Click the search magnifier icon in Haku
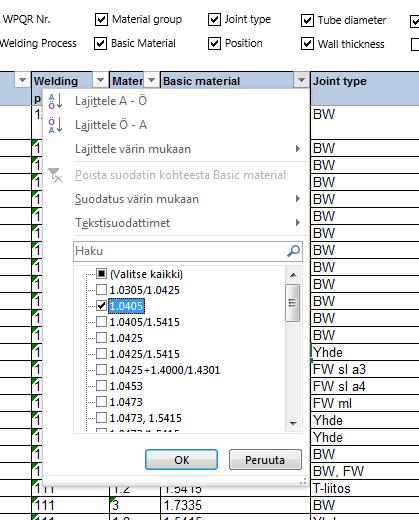Image resolution: width=419 pixels, height=520 pixels. [293, 251]
